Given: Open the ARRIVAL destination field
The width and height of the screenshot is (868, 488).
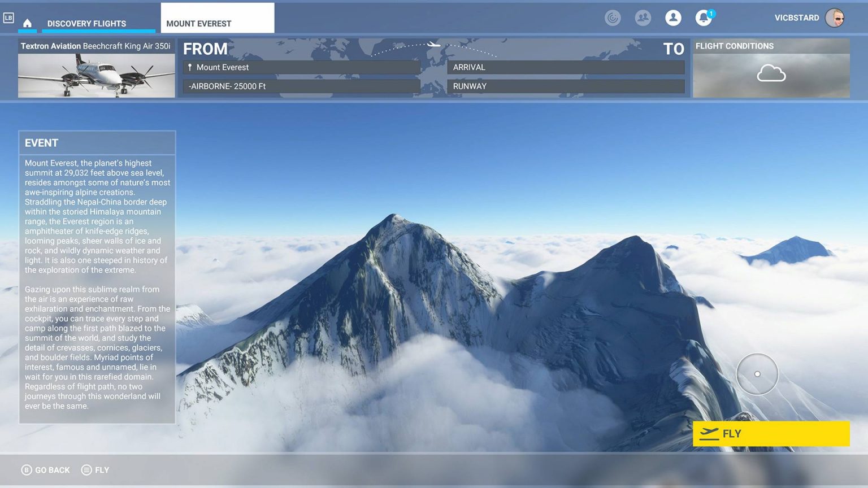Looking at the screenshot, I should click(566, 67).
